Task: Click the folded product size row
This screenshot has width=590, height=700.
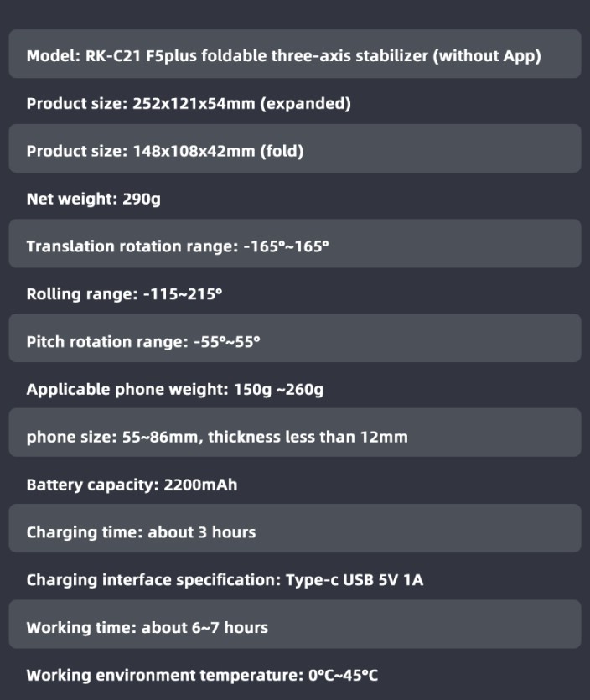Action: 295,148
